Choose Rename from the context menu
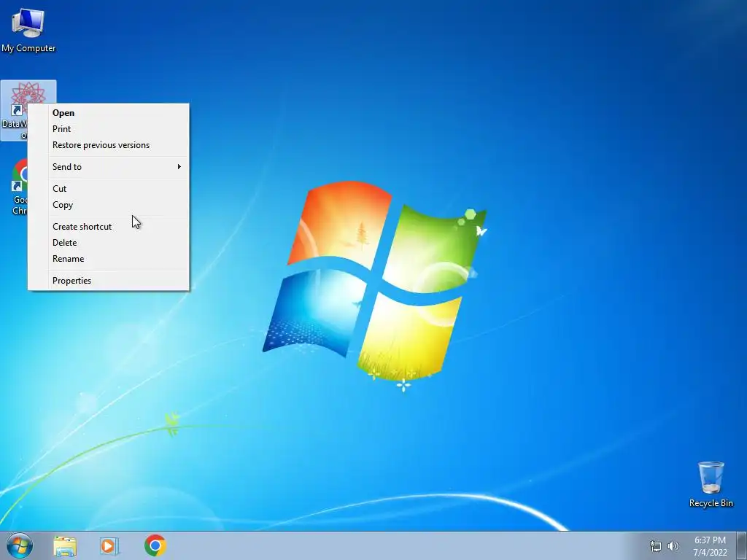Image resolution: width=747 pixels, height=560 pixels. click(x=109, y=260)
